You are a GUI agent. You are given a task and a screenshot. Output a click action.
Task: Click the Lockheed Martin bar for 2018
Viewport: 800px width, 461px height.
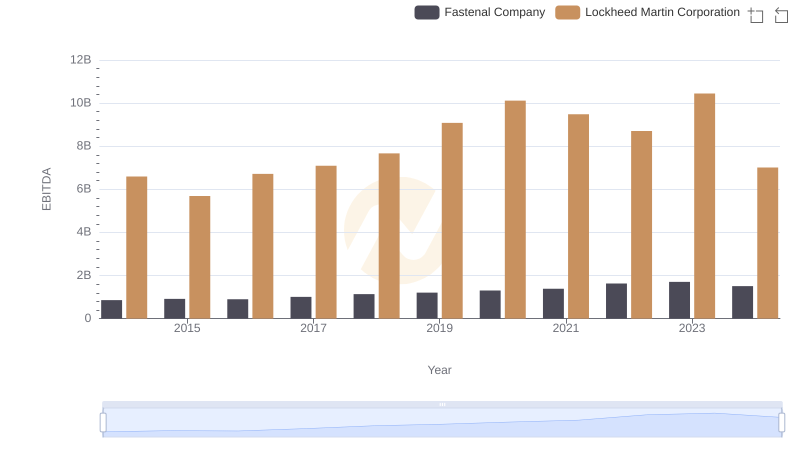pyautogui.click(x=389, y=236)
